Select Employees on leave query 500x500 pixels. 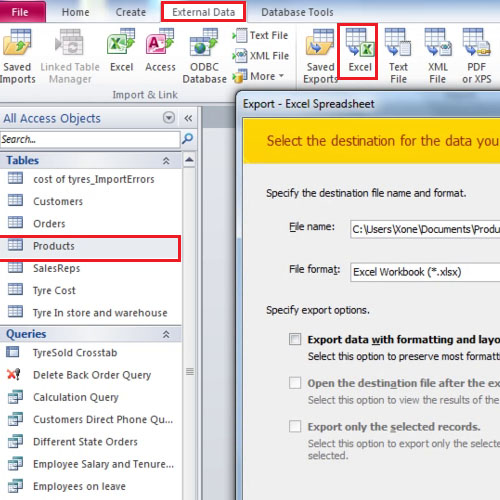(91, 486)
